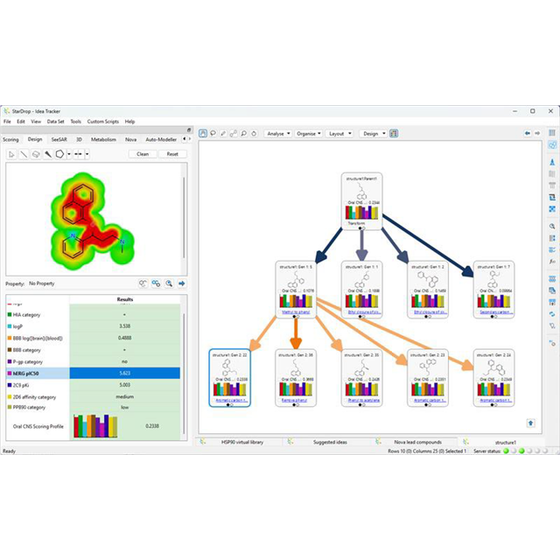Click the Clean button
This screenshot has height=560, width=560.
point(142,154)
